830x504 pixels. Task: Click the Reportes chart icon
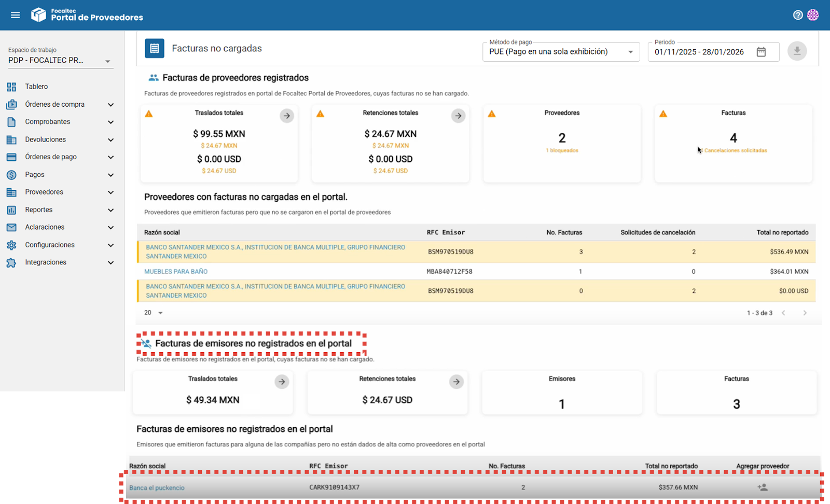[11, 210]
